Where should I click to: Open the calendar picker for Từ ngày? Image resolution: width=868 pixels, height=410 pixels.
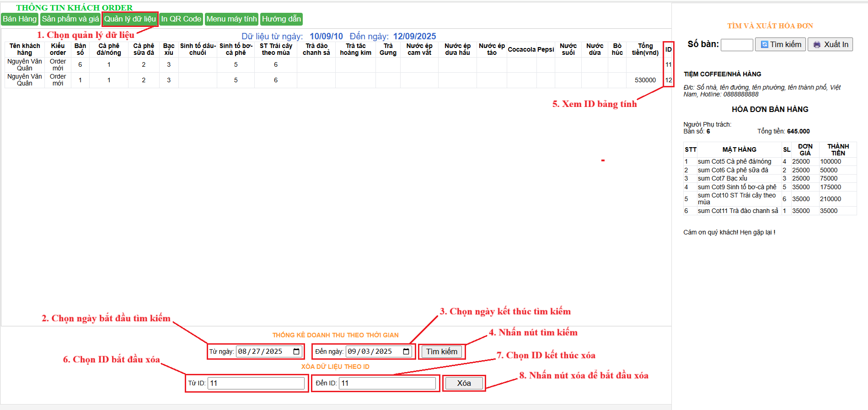[x=296, y=351]
